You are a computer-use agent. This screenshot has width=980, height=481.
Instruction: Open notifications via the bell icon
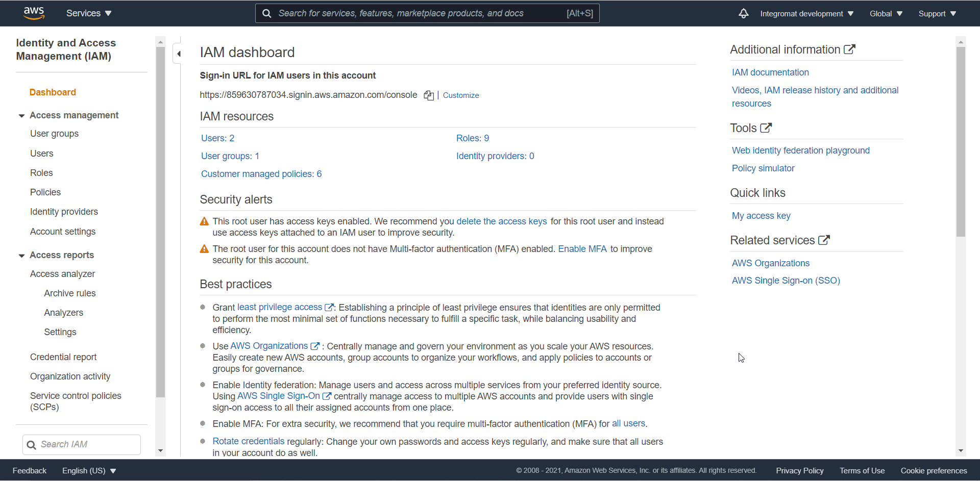coord(743,13)
